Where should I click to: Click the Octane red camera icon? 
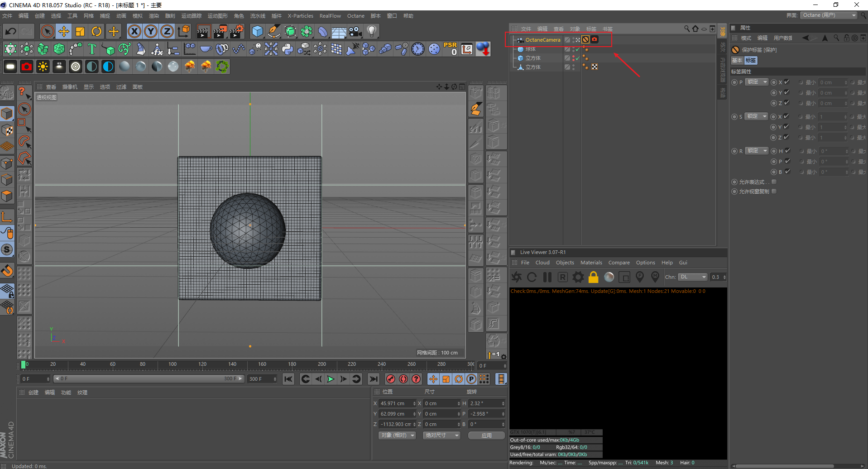click(27, 67)
